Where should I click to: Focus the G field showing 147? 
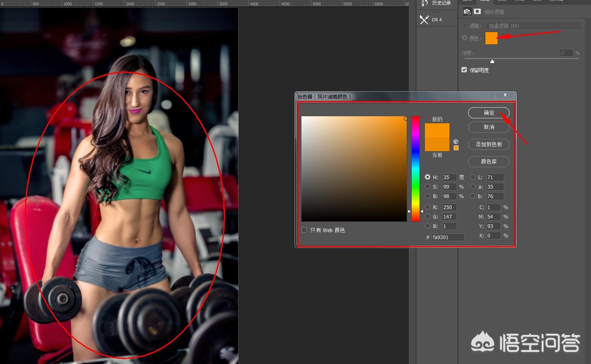click(x=449, y=217)
